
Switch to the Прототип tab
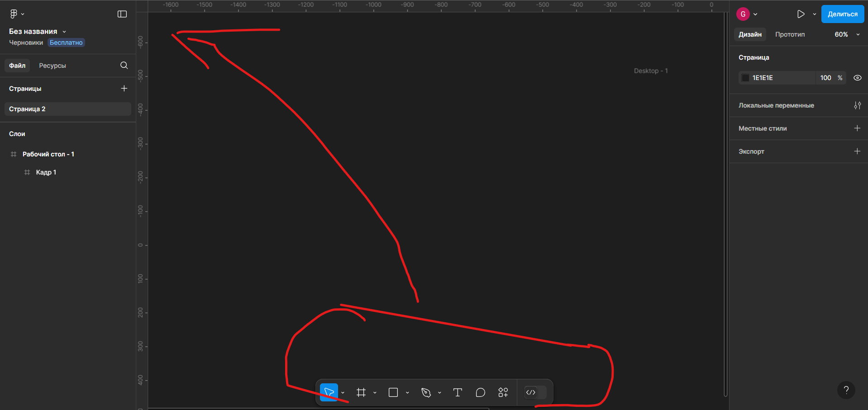[790, 34]
